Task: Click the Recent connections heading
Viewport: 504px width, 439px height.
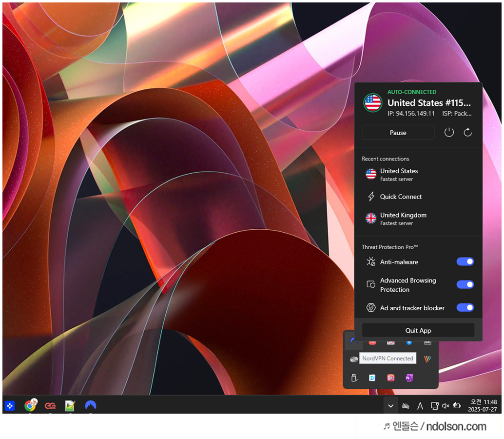Action: [x=386, y=159]
